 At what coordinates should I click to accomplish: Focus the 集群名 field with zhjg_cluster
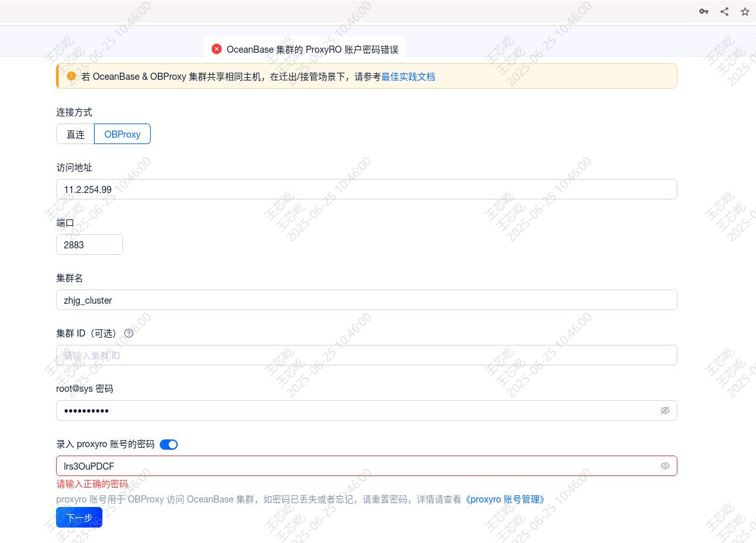[366, 300]
